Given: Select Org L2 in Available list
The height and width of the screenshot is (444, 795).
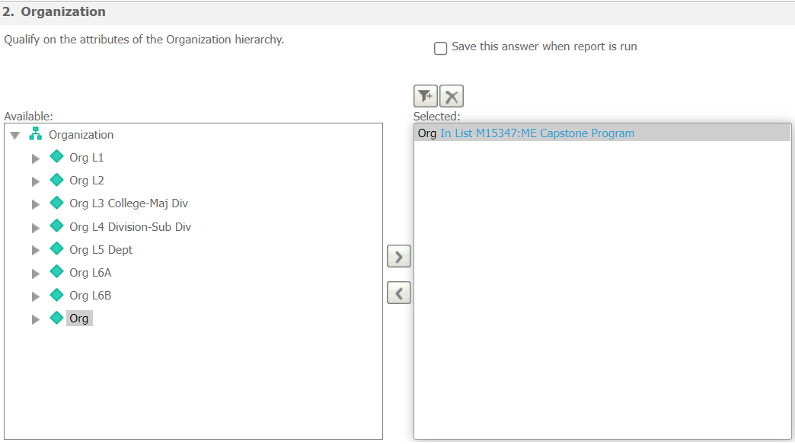Looking at the screenshot, I should [87, 180].
